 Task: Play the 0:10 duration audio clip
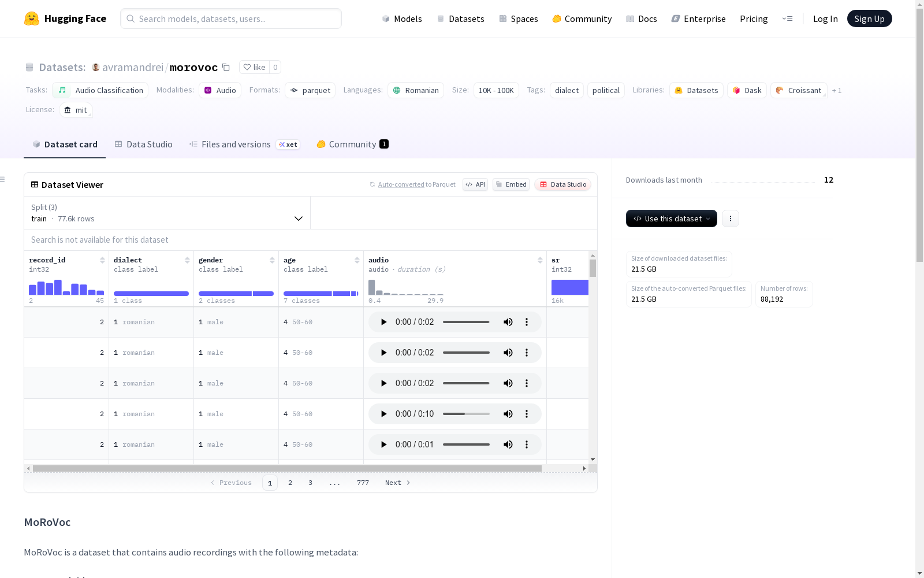click(383, 414)
